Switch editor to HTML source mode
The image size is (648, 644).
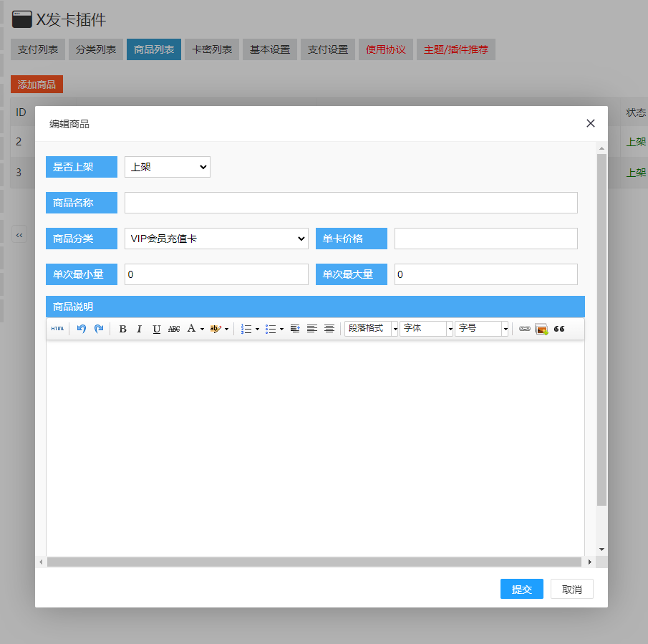(x=57, y=329)
